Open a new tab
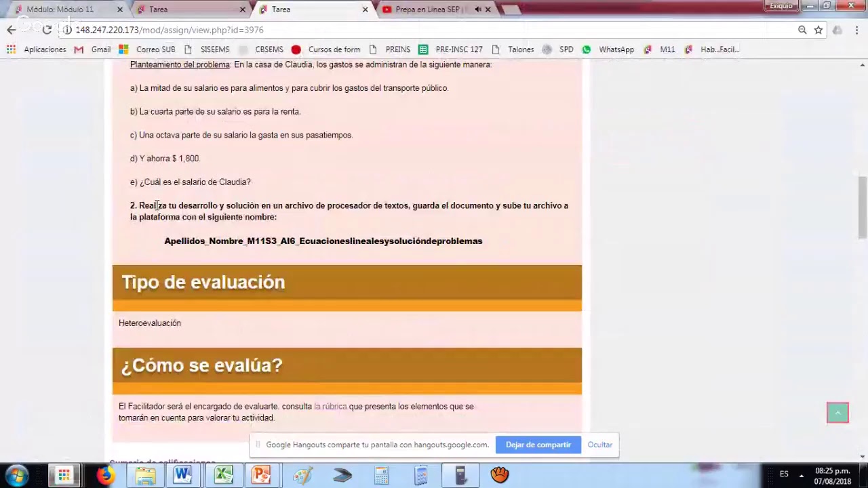The height and width of the screenshot is (488, 868). (512, 9)
